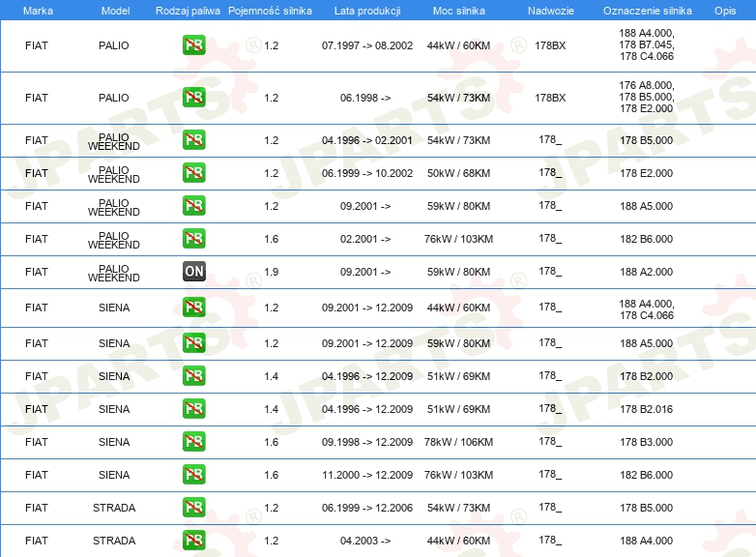Select 76kW / 103KM in PALIO WEEKEND row
This screenshot has height=557, width=756.
coord(458,239)
